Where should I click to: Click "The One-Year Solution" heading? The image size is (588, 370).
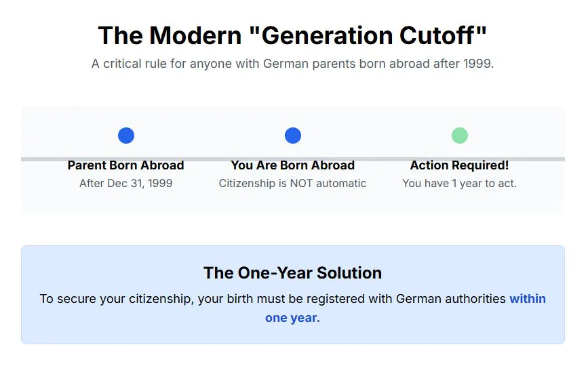click(x=293, y=273)
